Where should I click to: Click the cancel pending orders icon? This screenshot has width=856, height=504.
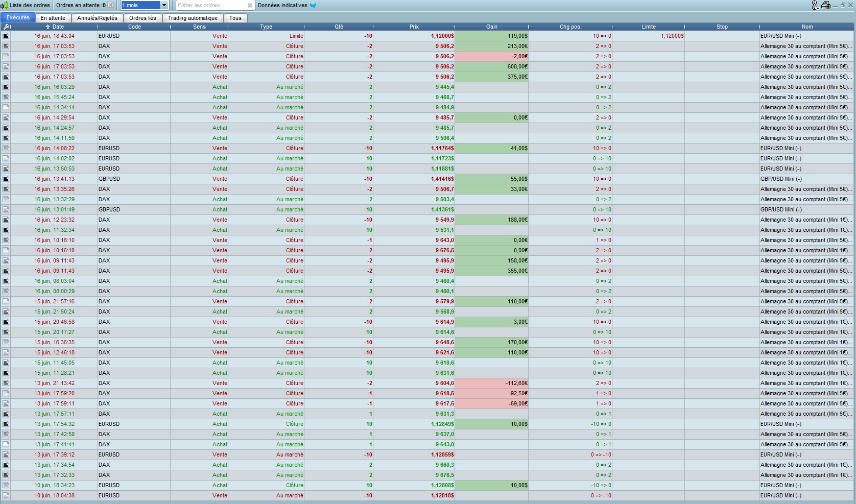coord(111,5)
